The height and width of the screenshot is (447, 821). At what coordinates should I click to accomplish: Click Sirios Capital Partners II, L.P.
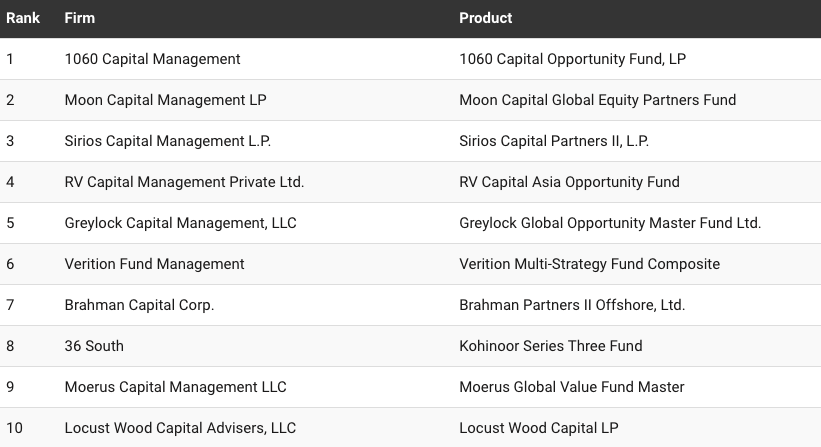tap(554, 141)
